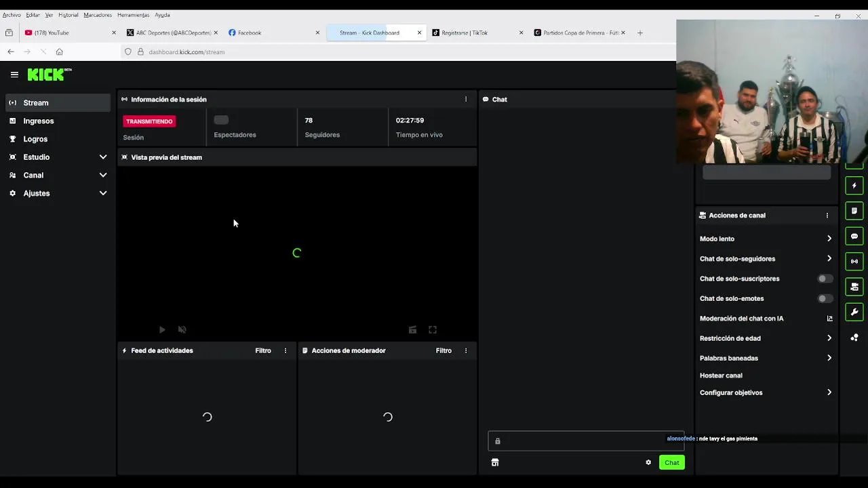Expand Palabras baneadas settings

(766, 358)
